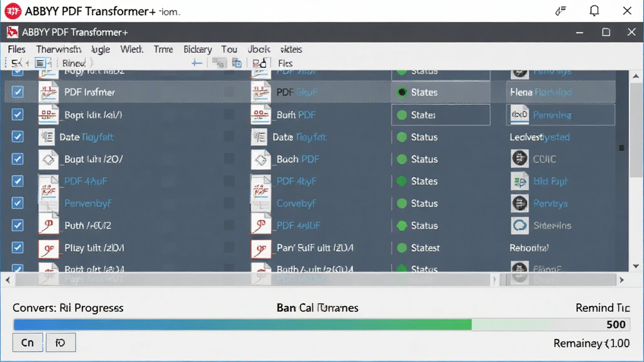The width and height of the screenshot is (644, 362).
Task: Click the Fles toolbar label
Action: 285,63
